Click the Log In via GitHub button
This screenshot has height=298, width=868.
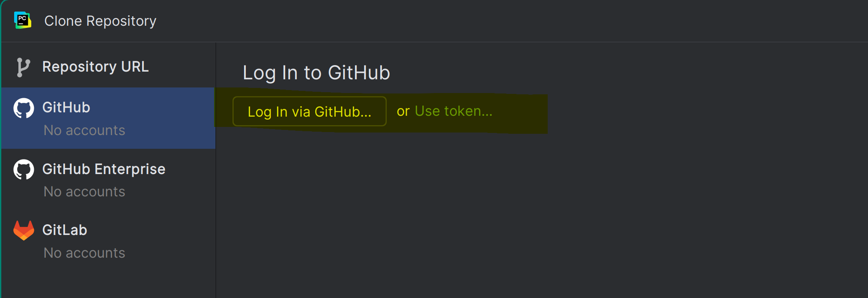(x=310, y=111)
